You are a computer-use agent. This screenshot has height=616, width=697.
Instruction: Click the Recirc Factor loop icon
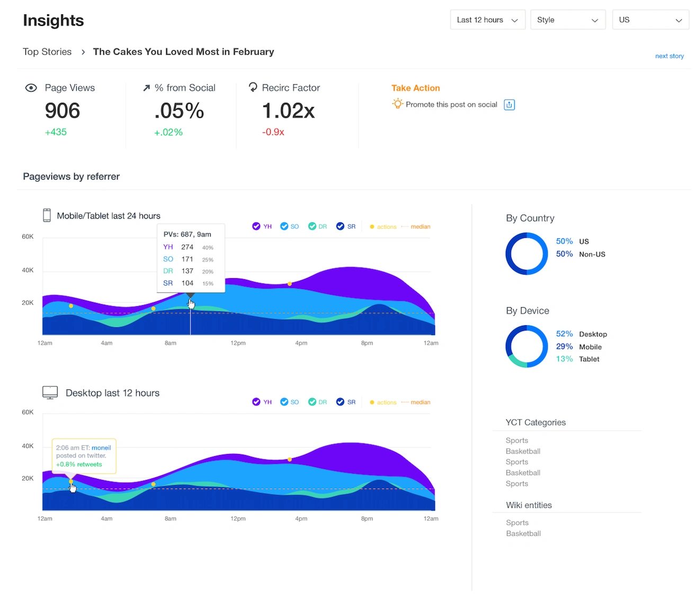253,87
